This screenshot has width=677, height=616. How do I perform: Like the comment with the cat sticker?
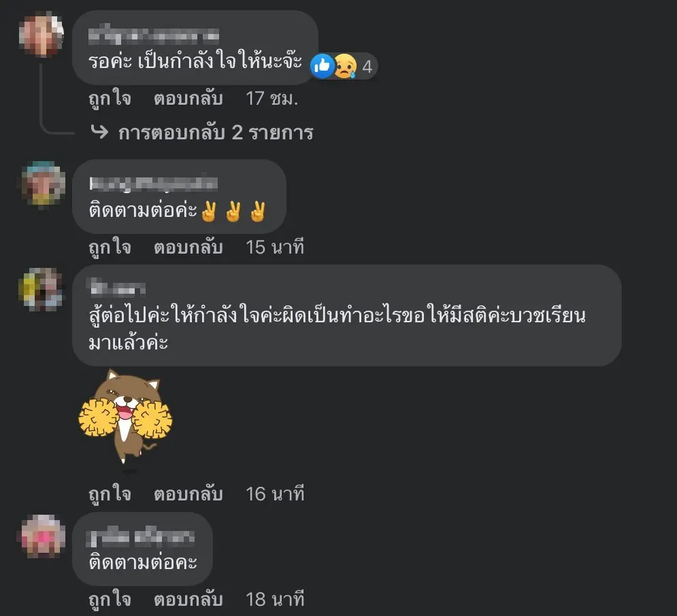click(110, 494)
